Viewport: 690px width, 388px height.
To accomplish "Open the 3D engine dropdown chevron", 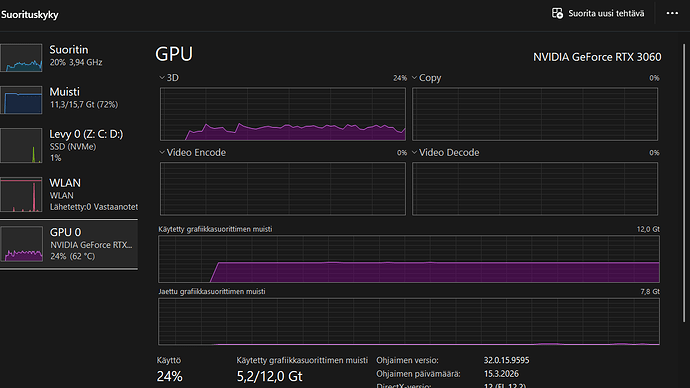I will coord(162,78).
